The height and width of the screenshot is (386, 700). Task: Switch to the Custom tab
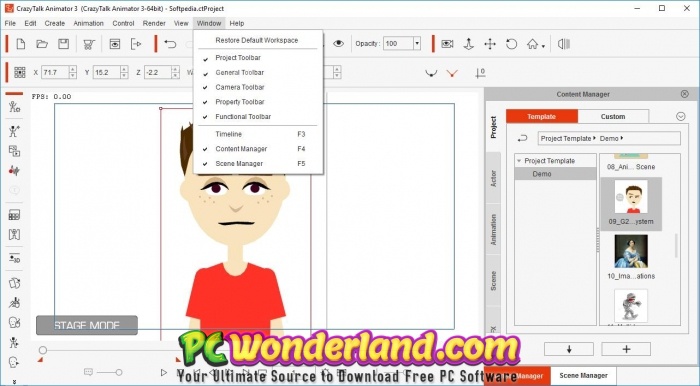pos(612,116)
